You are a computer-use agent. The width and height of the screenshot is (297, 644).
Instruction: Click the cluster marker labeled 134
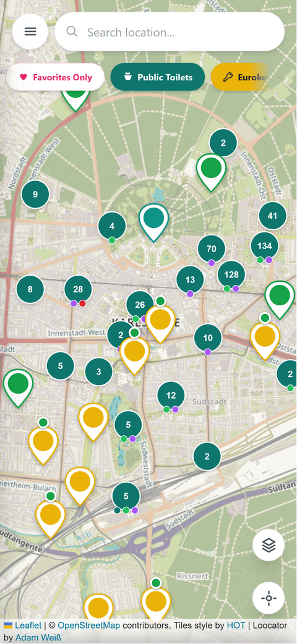(264, 246)
